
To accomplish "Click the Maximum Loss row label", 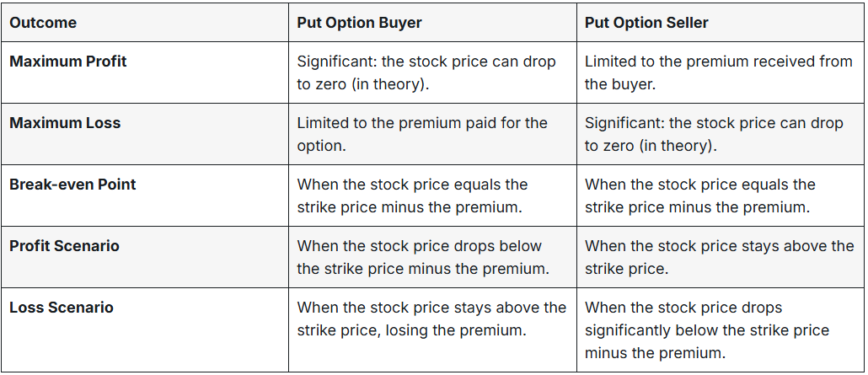I will click(65, 123).
